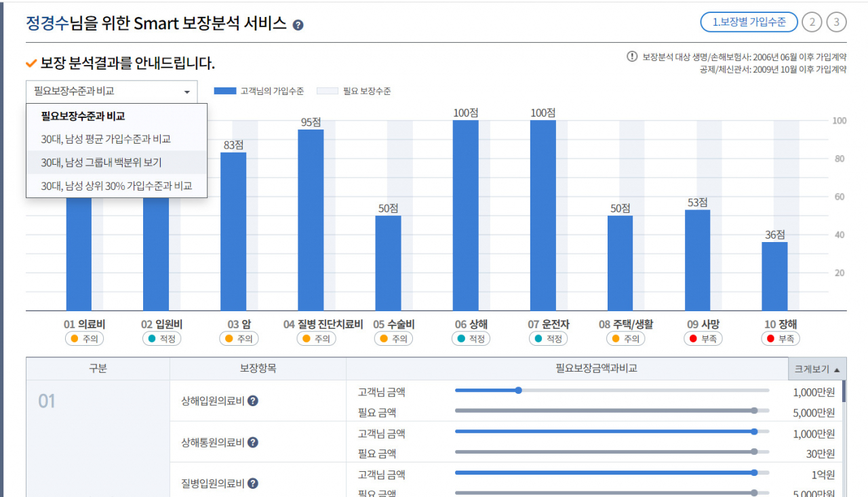Click the question mark beside 상해입원의료비
Viewport: 868px width, 497px height.
pyautogui.click(x=254, y=401)
